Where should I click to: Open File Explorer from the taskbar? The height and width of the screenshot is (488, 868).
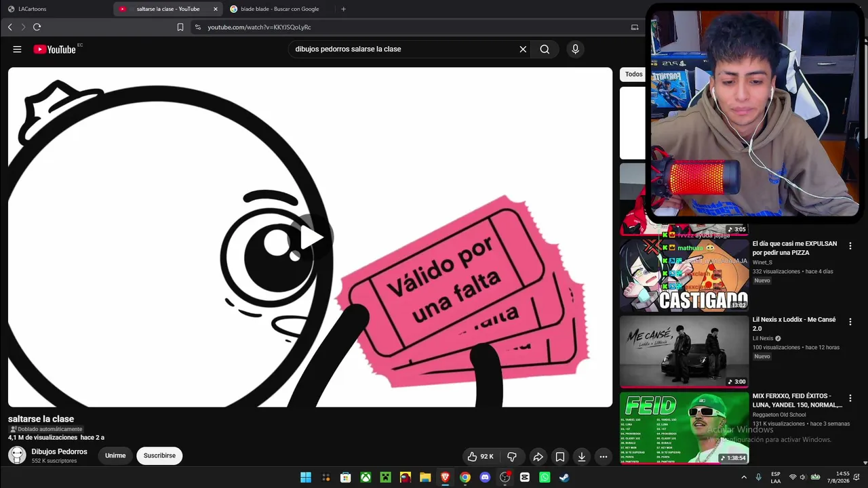click(x=425, y=477)
